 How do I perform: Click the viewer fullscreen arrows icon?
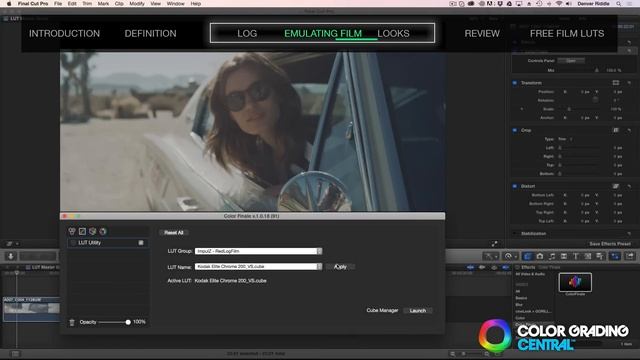494,244
